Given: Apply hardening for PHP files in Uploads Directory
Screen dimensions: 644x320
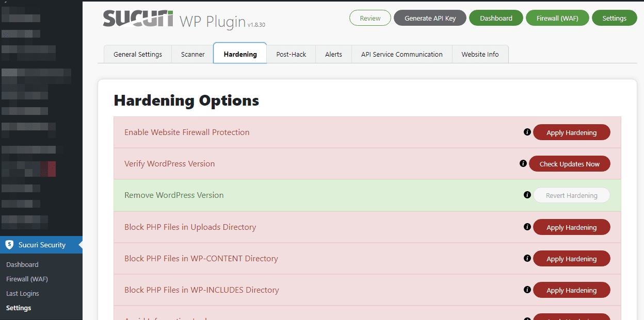Looking at the screenshot, I should coord(571,227).
